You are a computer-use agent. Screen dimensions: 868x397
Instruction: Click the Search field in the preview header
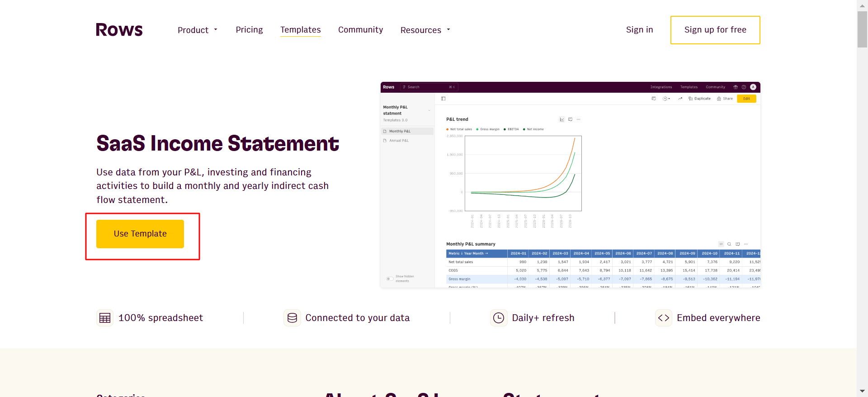coord(429,87)
